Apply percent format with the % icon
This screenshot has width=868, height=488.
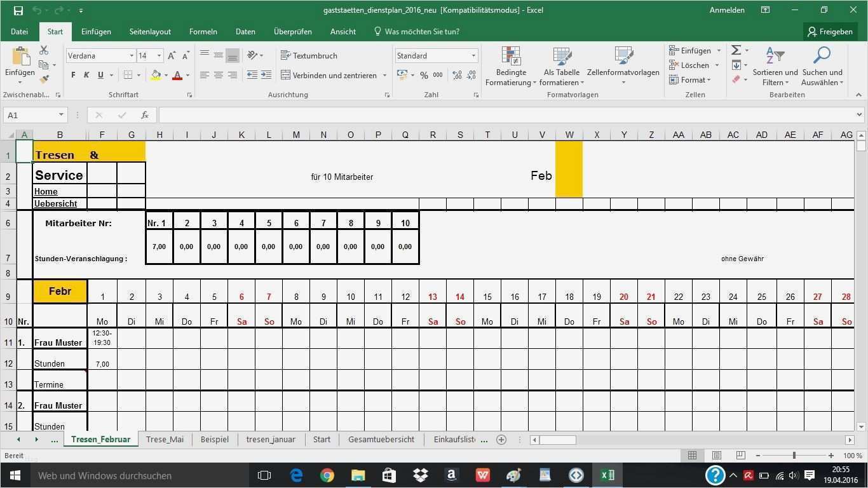(423, 75)
